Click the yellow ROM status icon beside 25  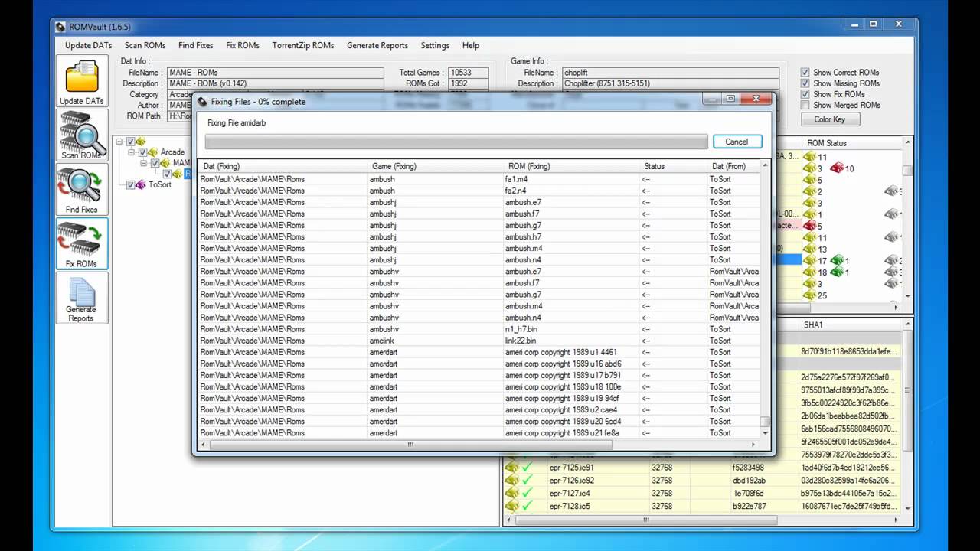pyautogui.click(x=809, y=295)
